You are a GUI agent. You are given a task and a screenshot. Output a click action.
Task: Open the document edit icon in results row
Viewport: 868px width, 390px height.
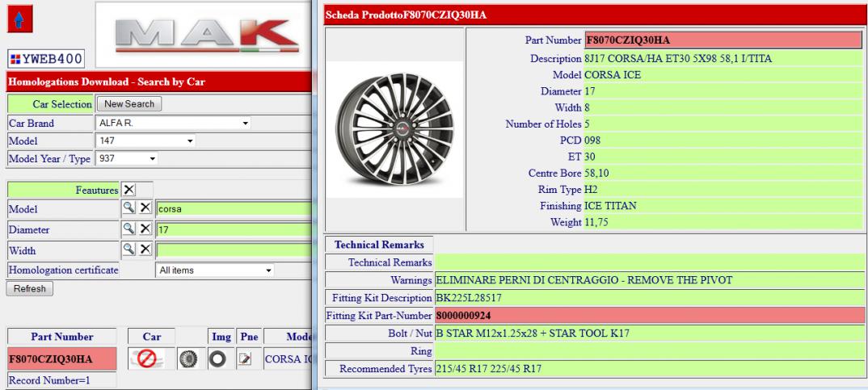[x=245, y=359]
